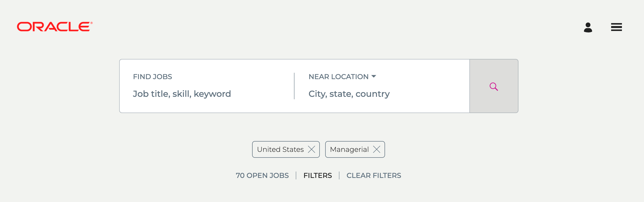The height and width of the screenshot is (202, 644).
Task: Click the Oracle logo
Action: pos(54,27)
